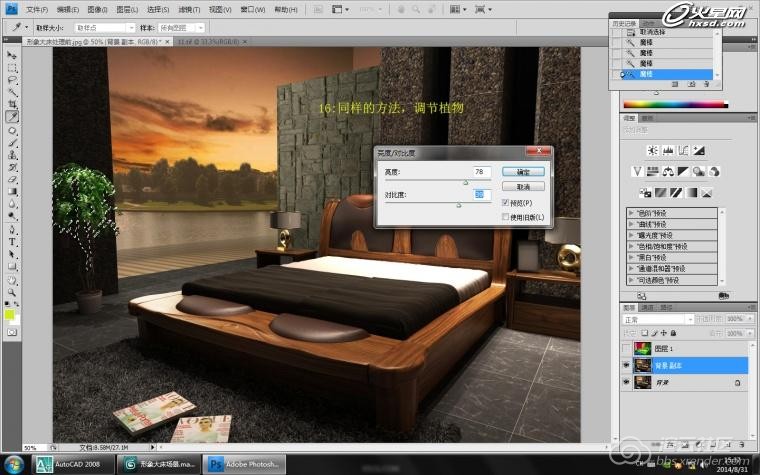Select the Lasso tool in the toolbox
This screenshot has width=760, height=475.
12,79
